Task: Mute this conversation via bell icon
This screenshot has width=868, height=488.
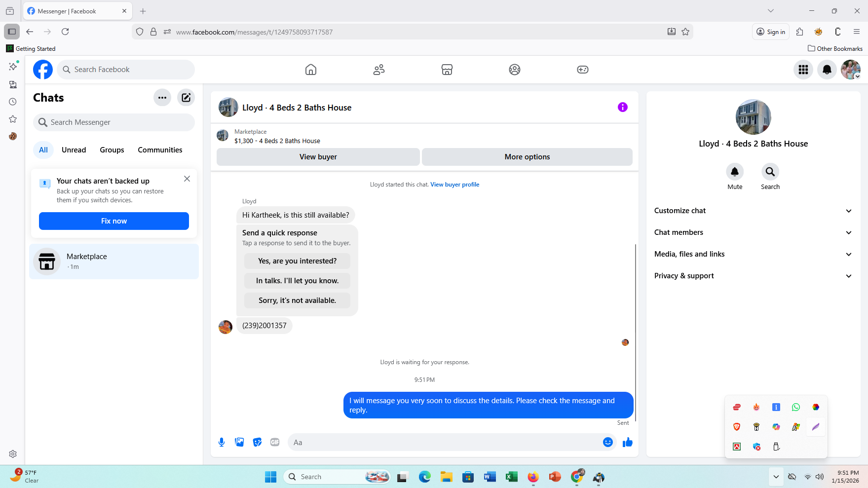Action: pyautogui.click(x=735, y=172)
